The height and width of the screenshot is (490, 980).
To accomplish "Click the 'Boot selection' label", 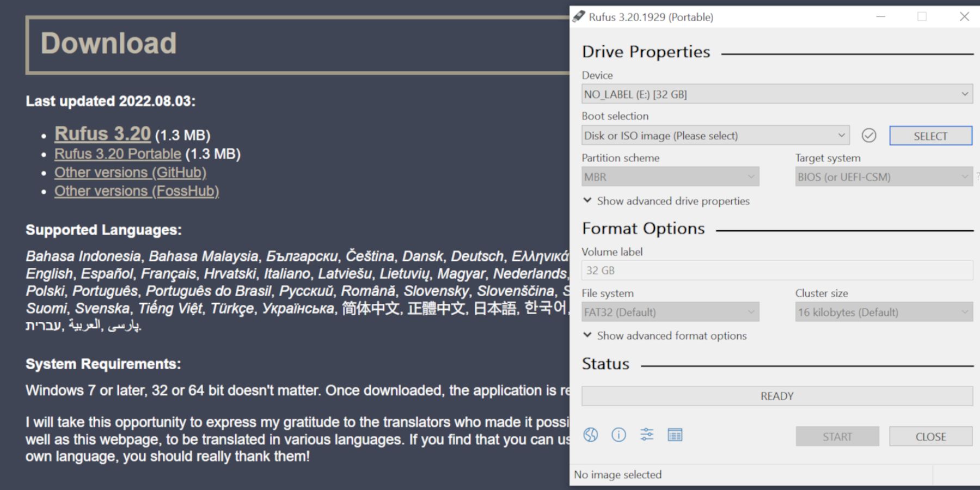I will [615, 116].
